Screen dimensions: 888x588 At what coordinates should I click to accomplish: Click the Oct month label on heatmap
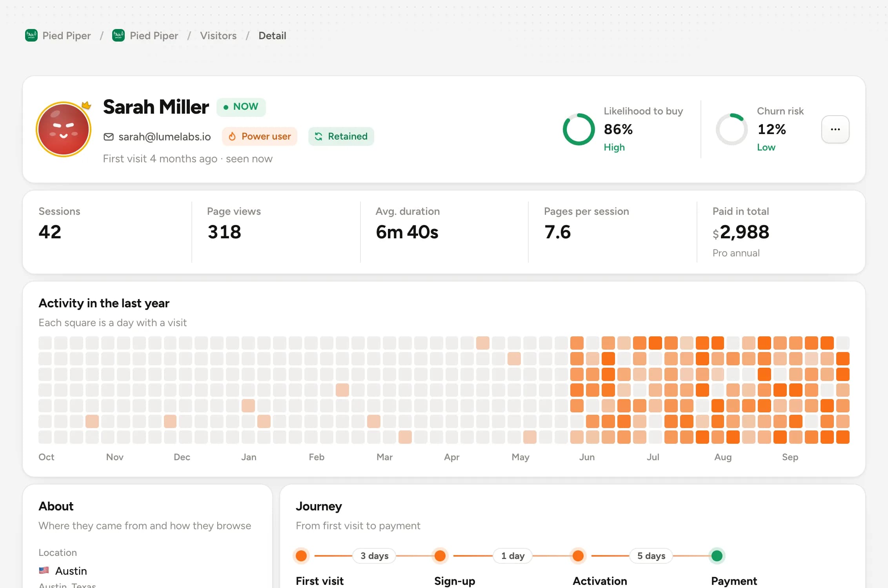coord(46,457)
